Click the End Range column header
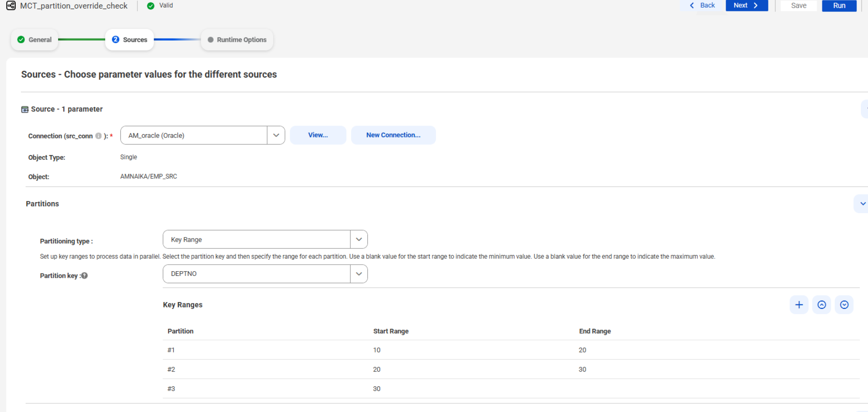 [595, 331]
